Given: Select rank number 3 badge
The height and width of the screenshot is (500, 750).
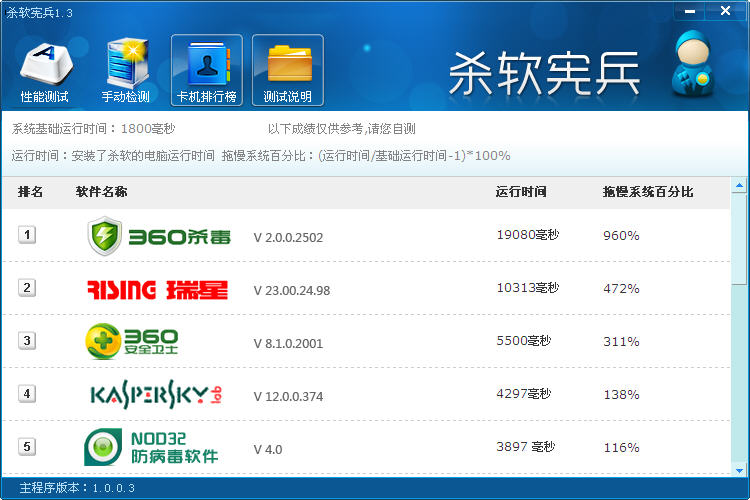Looking at the screenshot, I should [x=27, y=341].
